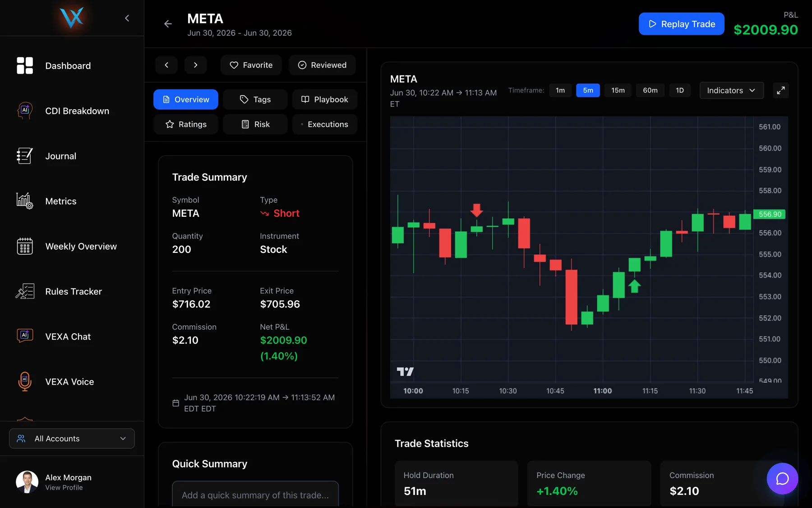Click the Quantity 200 value
Viewport: 812px width, 508px height.
tap(181, 249)
